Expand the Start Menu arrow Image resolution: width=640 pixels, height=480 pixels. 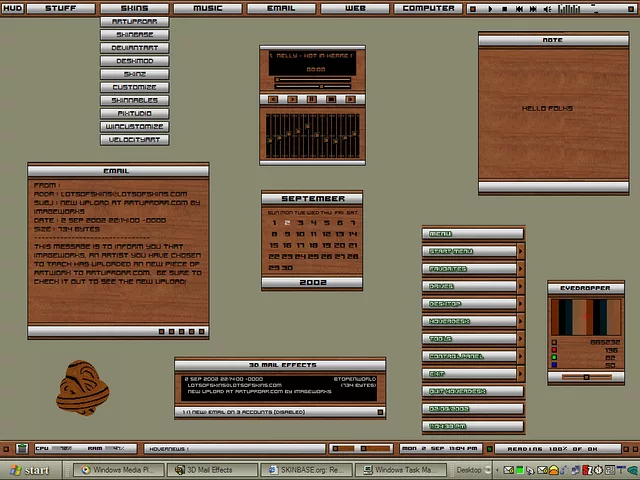pos(520,252)
